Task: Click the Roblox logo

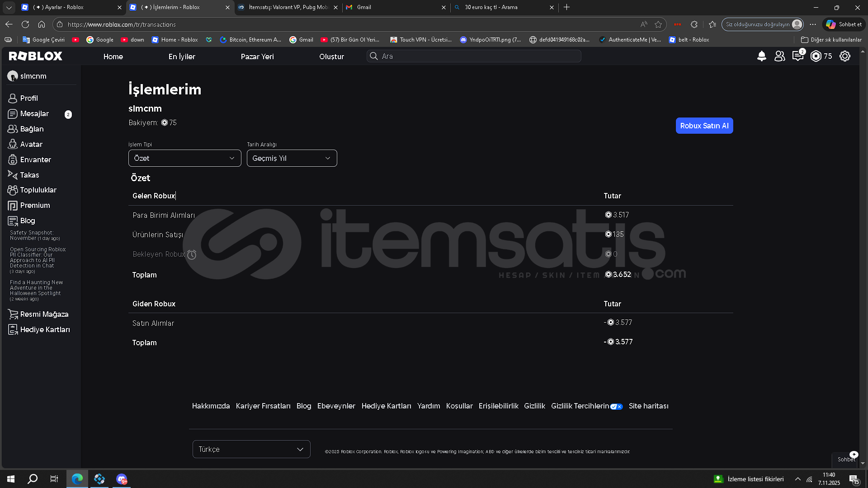Action: (36, 56)
